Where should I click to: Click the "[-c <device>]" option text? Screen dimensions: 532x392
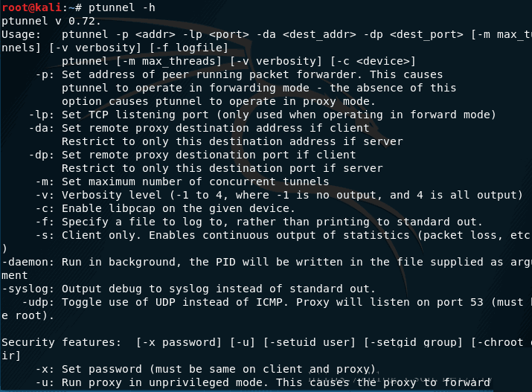(373, 62)
